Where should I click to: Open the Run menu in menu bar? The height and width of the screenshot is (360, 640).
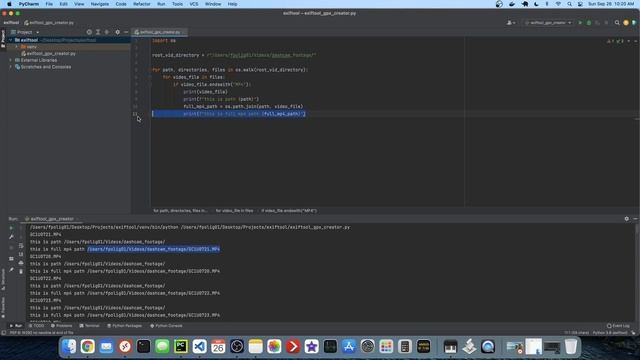(x=161, y=4)
